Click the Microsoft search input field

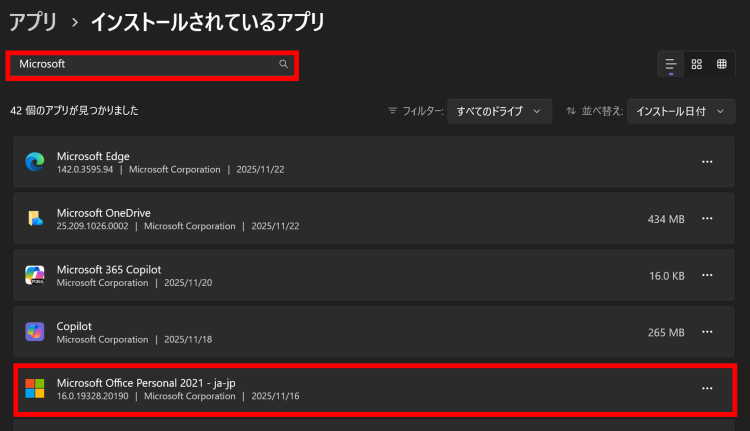point(152,64)
